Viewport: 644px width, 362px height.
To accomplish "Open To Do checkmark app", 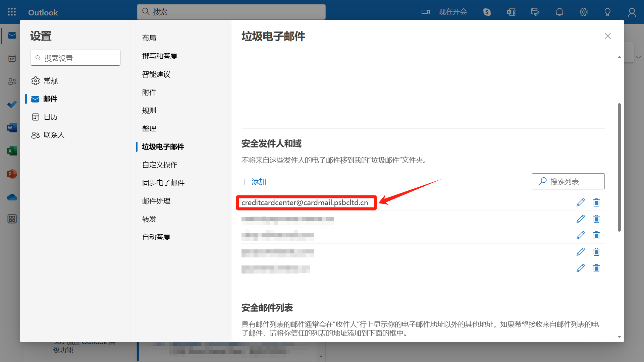I will (12, 105).
